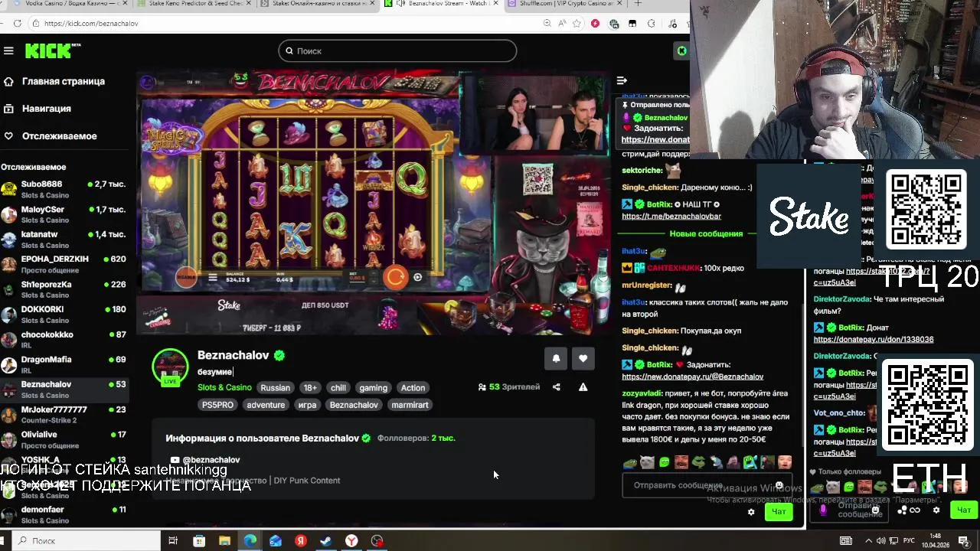980x551 pixels.
Task: Open the Kick hamburger menu
Action: (8, 51)
